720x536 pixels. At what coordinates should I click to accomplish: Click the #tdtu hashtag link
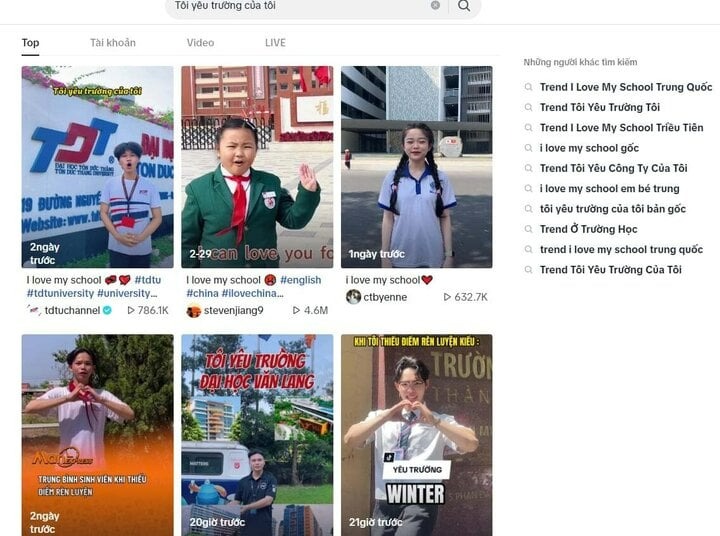pos(147,280)
